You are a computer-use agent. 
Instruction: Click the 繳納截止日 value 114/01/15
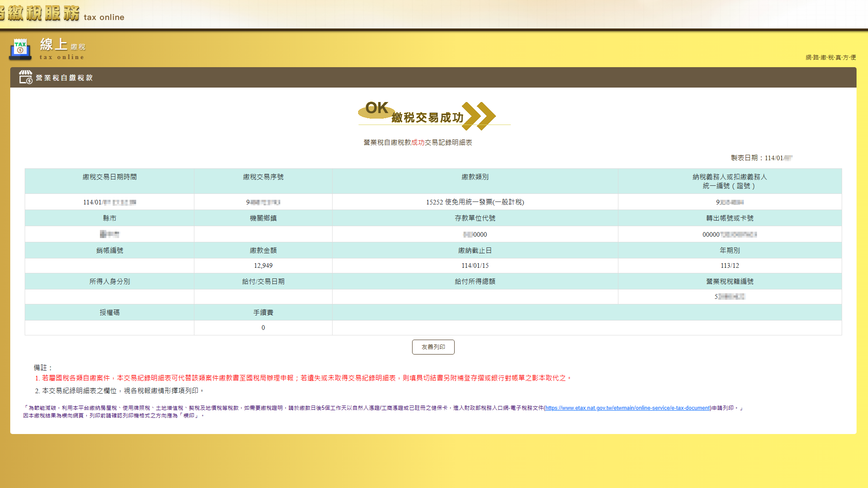[475, 266]
